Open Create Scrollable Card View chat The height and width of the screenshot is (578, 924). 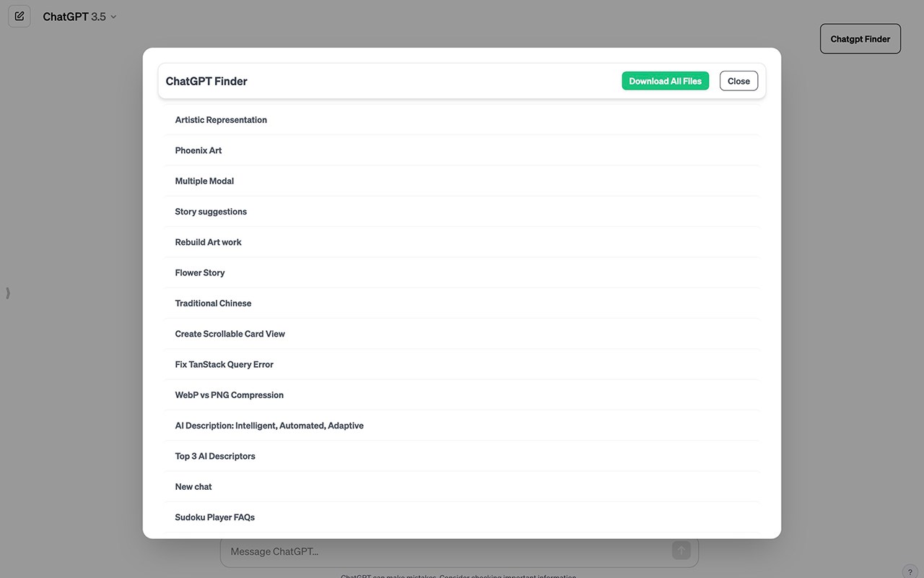point(230,334)
